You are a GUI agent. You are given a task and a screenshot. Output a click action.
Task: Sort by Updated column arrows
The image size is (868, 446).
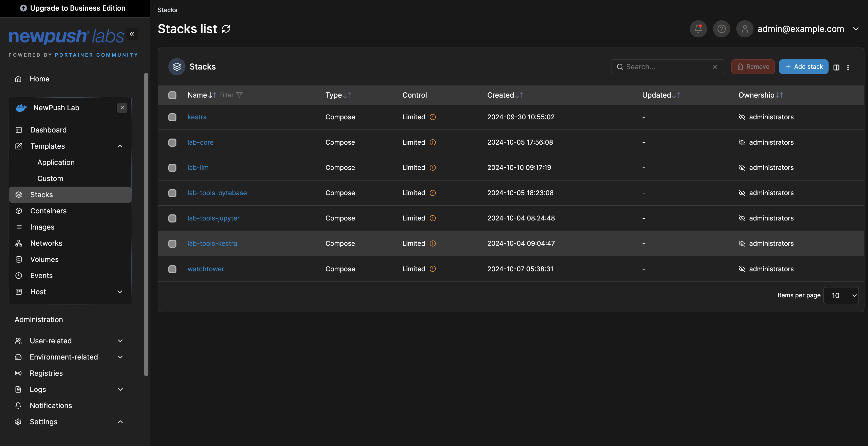pos(676,95)
